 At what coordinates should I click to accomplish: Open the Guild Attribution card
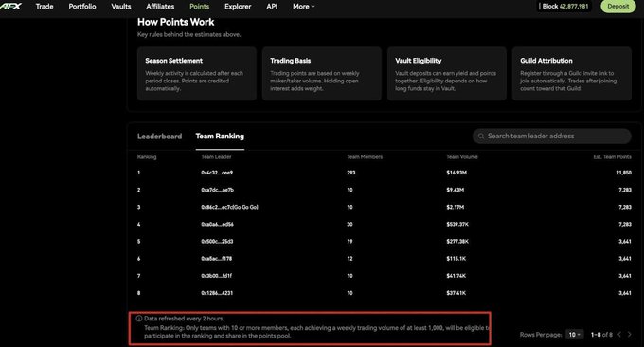pyautogui.click(x=572, y=74)
